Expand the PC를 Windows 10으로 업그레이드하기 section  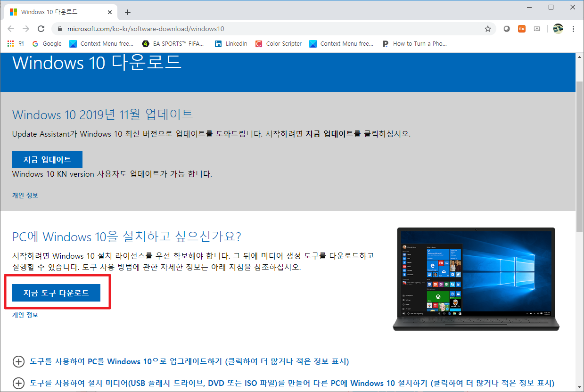(x=189, y=361)
